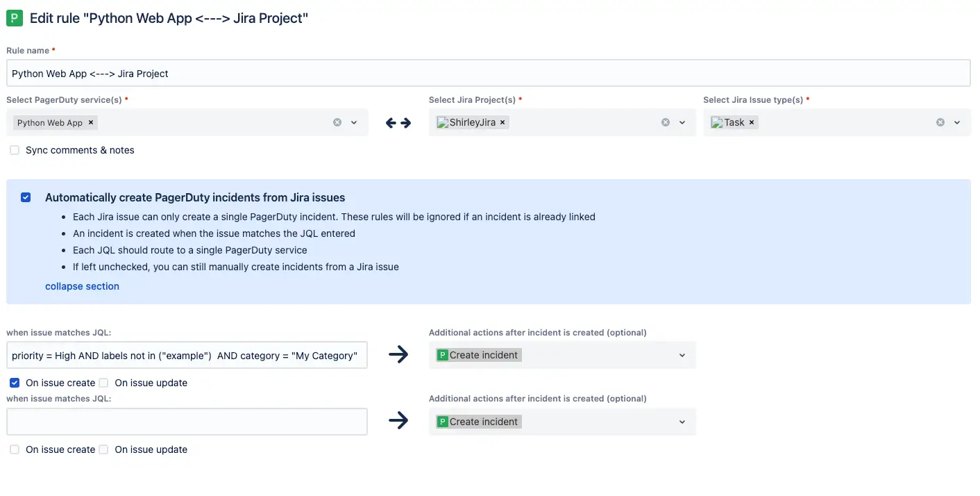Click the empty second JQL input field
Image resolution: width=980 pixels, height=496 pixels.
point(187,422)
